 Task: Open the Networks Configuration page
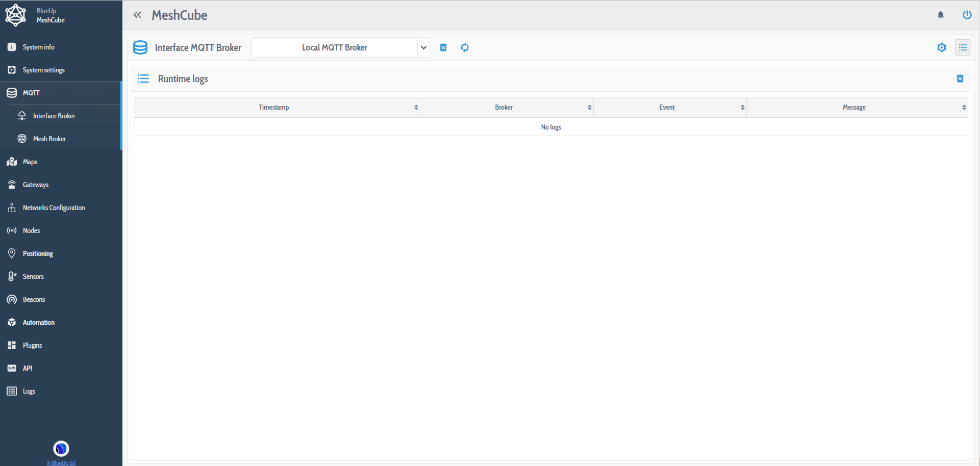point(54,208)
